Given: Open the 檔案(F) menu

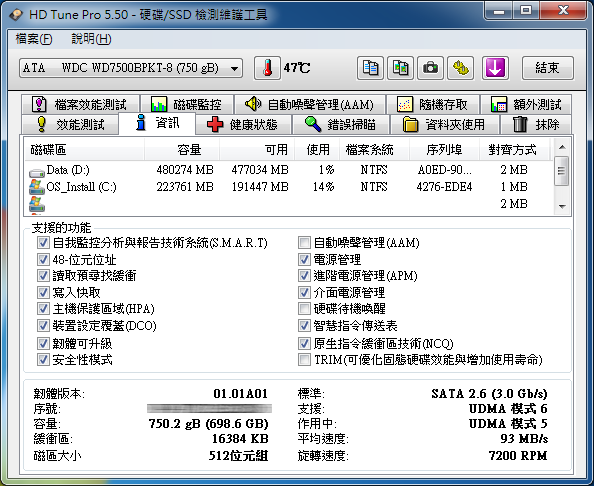Looking at the screenshot, I should [34, 39].
